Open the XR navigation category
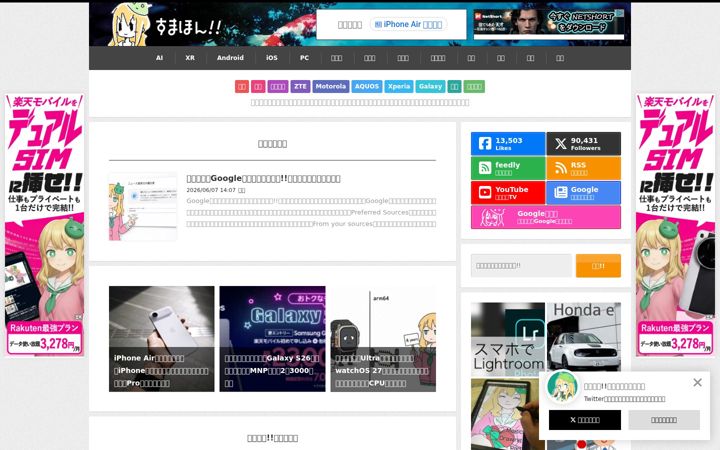This screenshot has height=450, width=720. point(190,58)
